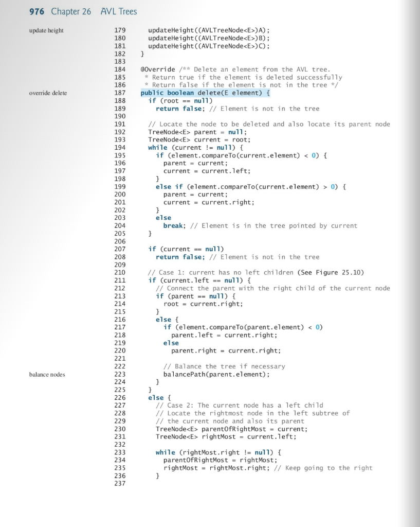The image size is (420, 527).
Task: Click the Keep going to the right comment
Action: (324, 468)
